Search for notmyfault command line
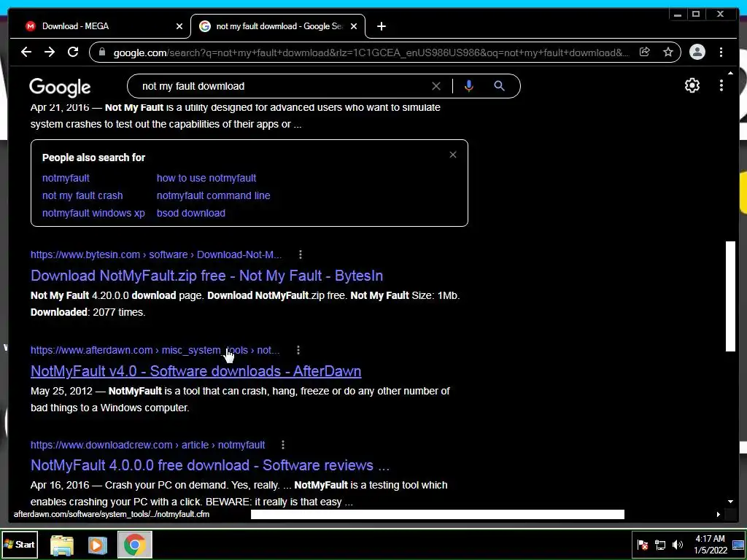Image resolution: width=747 pixels, height=560 pixels. (214, 195)
